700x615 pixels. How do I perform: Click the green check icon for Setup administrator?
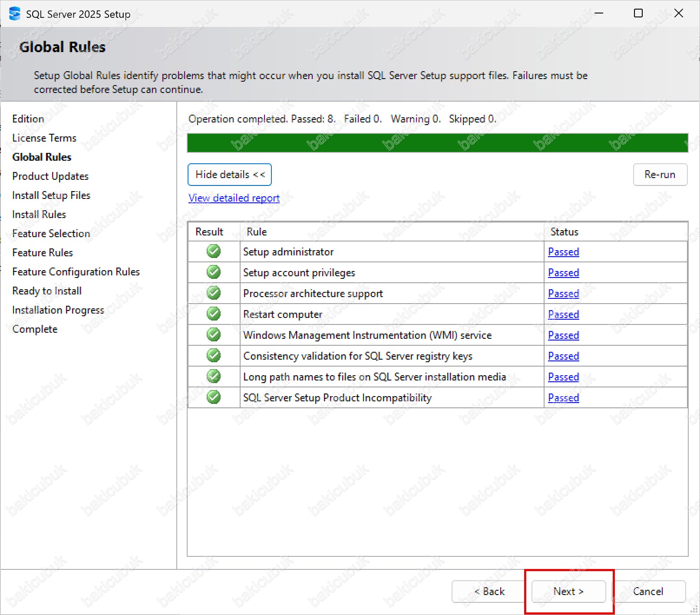click(213, 251)
